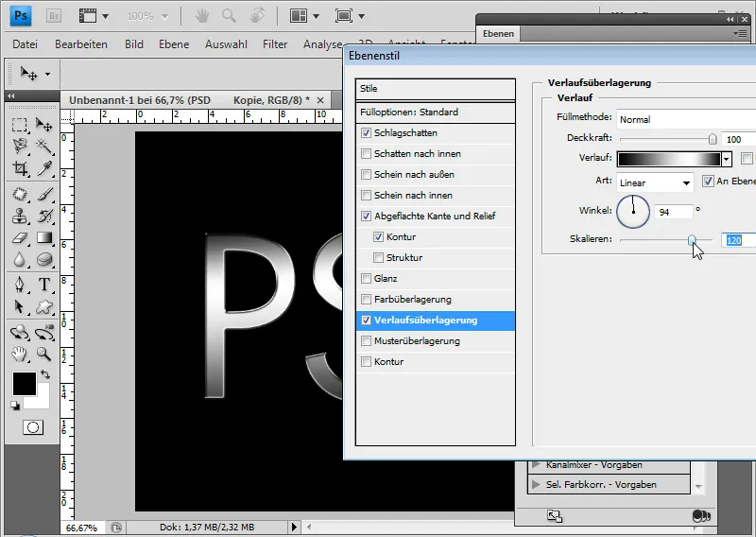The image size is (756, 537).
Task: Enable Schein nach innen checkbox
Action: [366, 195]
